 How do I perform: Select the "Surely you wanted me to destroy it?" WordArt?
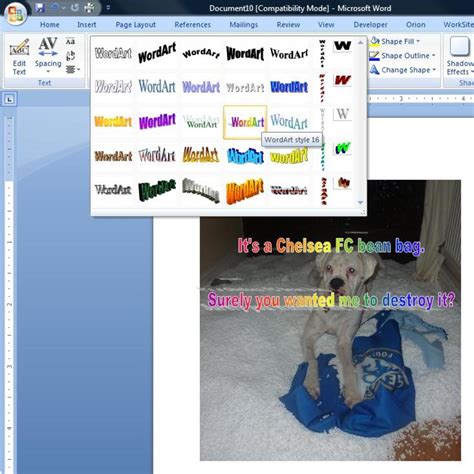(331, 301)
